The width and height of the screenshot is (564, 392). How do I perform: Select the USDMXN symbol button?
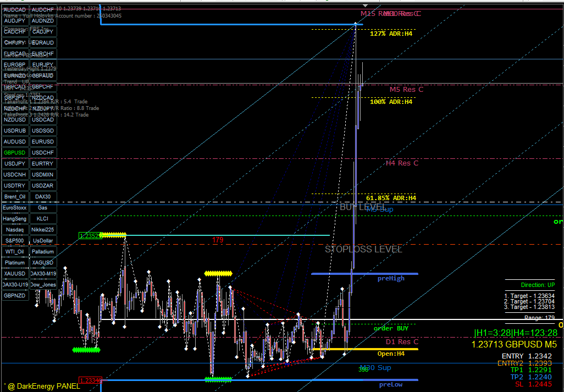[43, 175]
